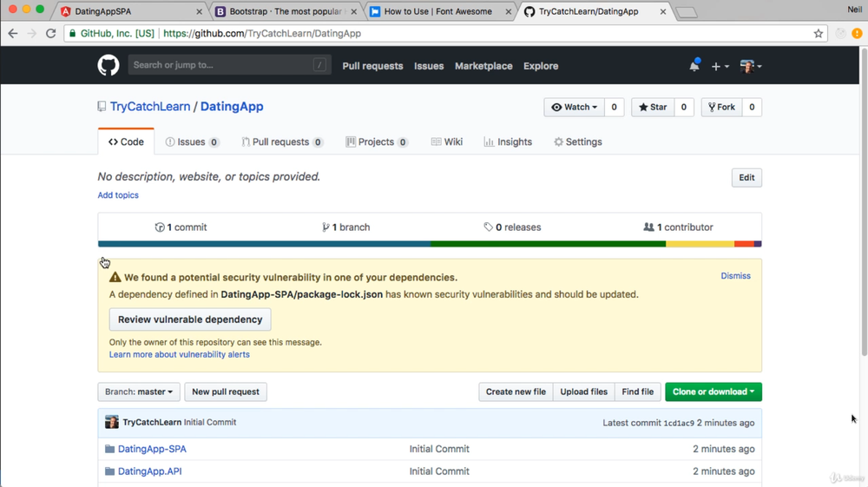Go forward in browser history
The height and width of the screenshot is (487, 868).
tap(31, 33)
